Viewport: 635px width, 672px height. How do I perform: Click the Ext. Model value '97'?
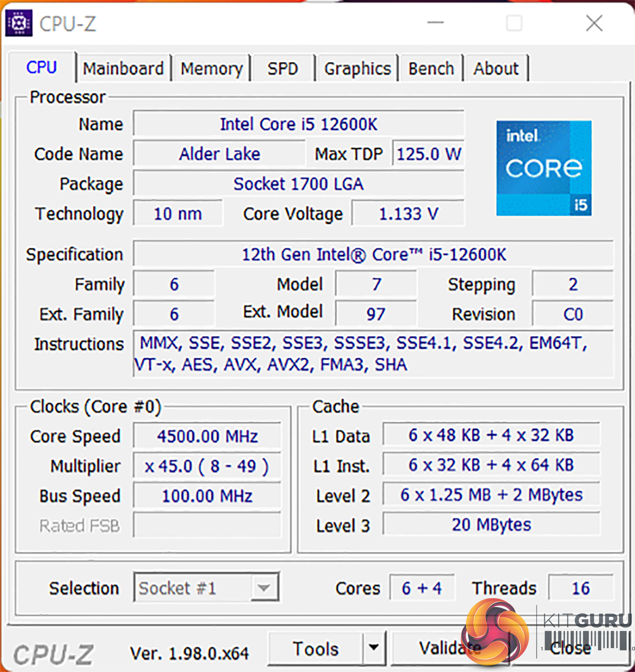(x=376, y=314)
